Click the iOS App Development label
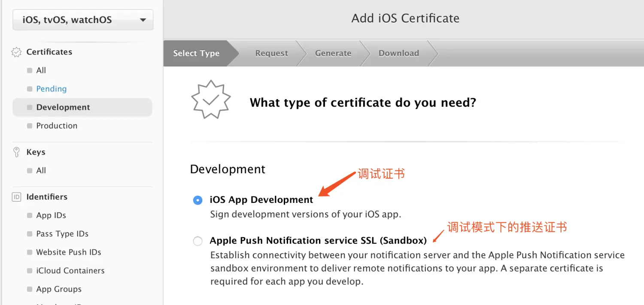 (x=261, y=200)
